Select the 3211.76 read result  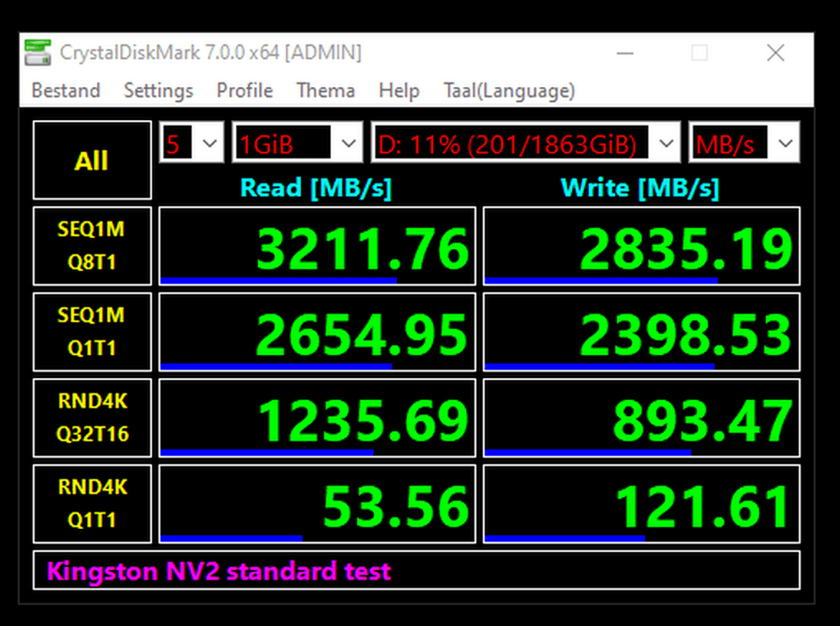[317, 246]
